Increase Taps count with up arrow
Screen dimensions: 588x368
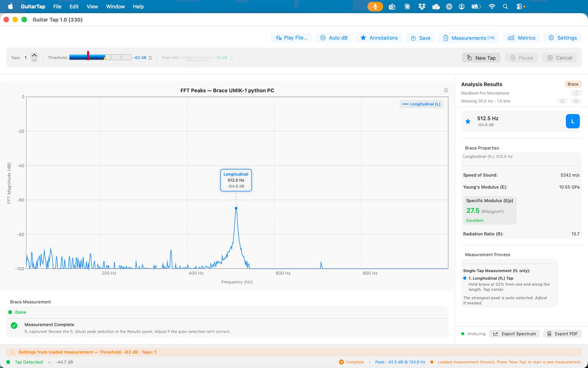[x=34, y=55]
